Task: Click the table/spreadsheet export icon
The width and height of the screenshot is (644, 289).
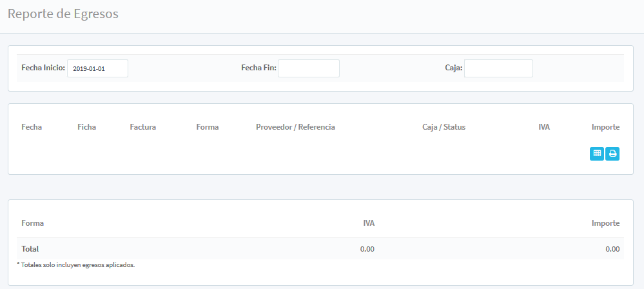Action: coord(597,154)
